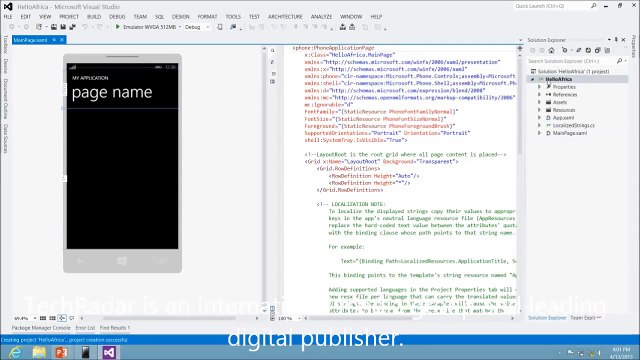Toggle show grid lines button in designer
Image resolution: width=640 pixels, height=360 pixels.
click(x=43, y=318)
